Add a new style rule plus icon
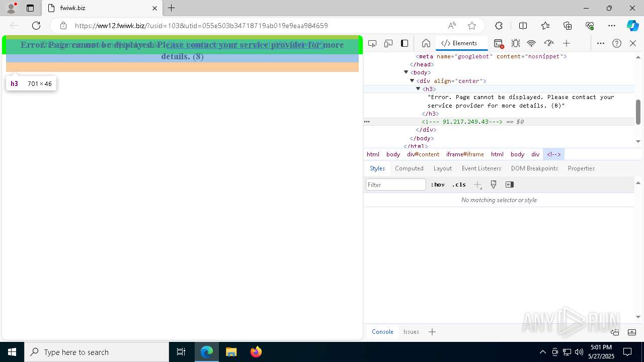Screen dimensions: 644x362 click(477, 185)
